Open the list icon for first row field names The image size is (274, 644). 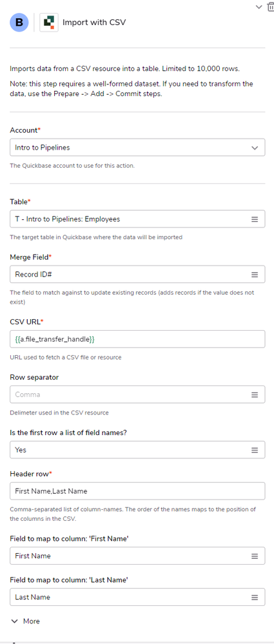point(255,450)
